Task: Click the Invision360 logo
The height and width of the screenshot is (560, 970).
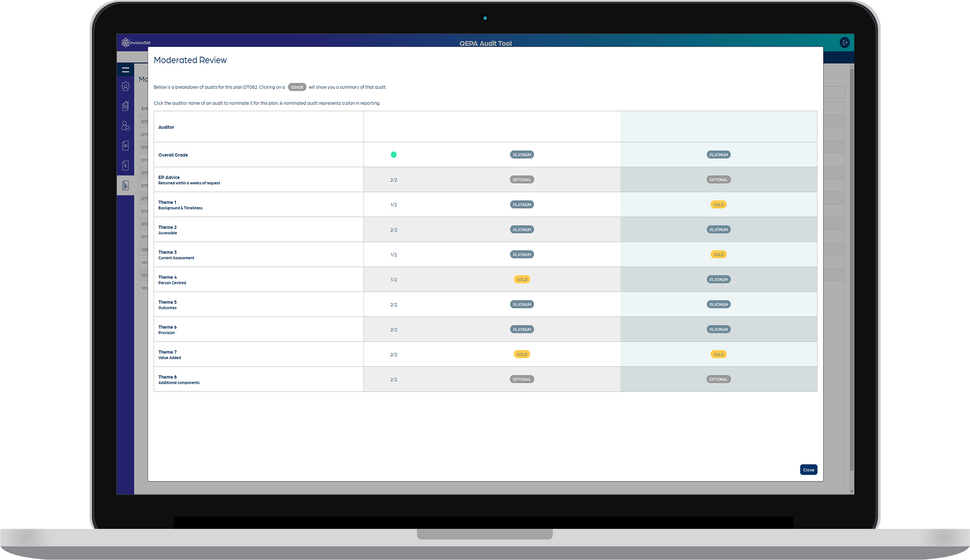Action: click(136, 43)
